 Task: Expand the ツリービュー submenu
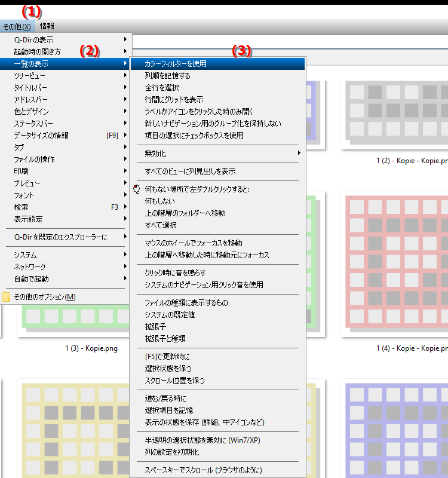click(66, 76)
